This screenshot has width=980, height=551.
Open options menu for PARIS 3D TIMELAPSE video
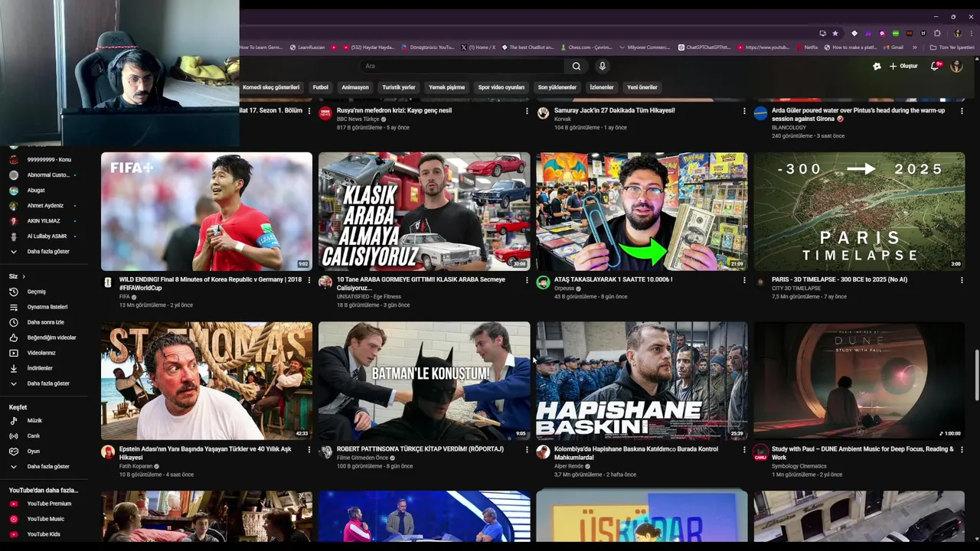coord(962,281)
